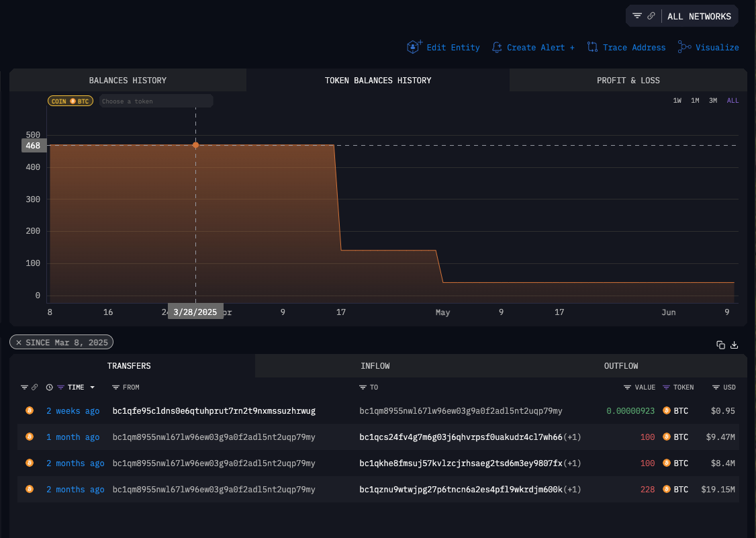This screenshot has height=538, width=756.
Task: Expand the TIME sort dropdown arrow
Action: tap(92, 388)
